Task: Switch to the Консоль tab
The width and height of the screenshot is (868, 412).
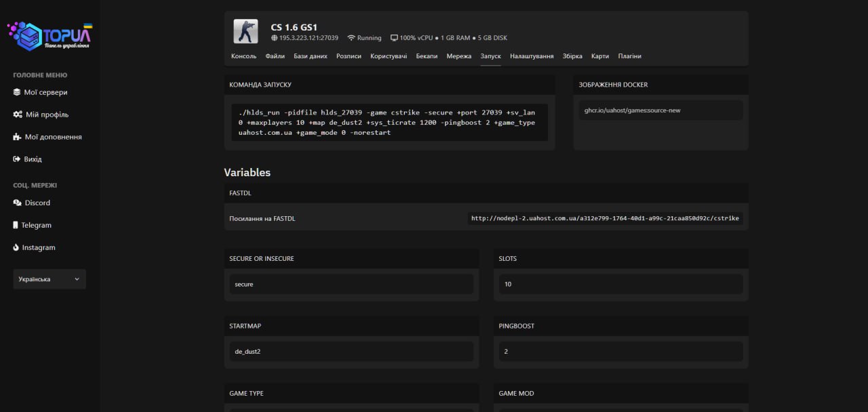Action: tap(243, 56)
